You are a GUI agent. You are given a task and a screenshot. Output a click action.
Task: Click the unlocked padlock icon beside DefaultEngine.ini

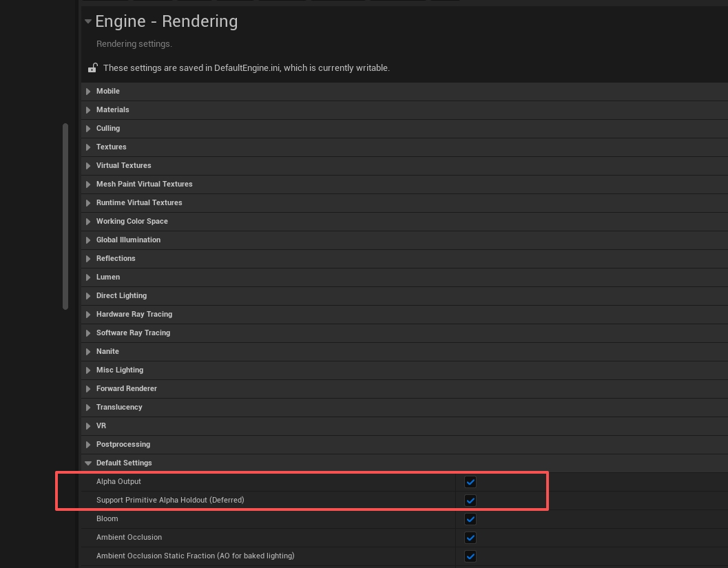[92, 67]
